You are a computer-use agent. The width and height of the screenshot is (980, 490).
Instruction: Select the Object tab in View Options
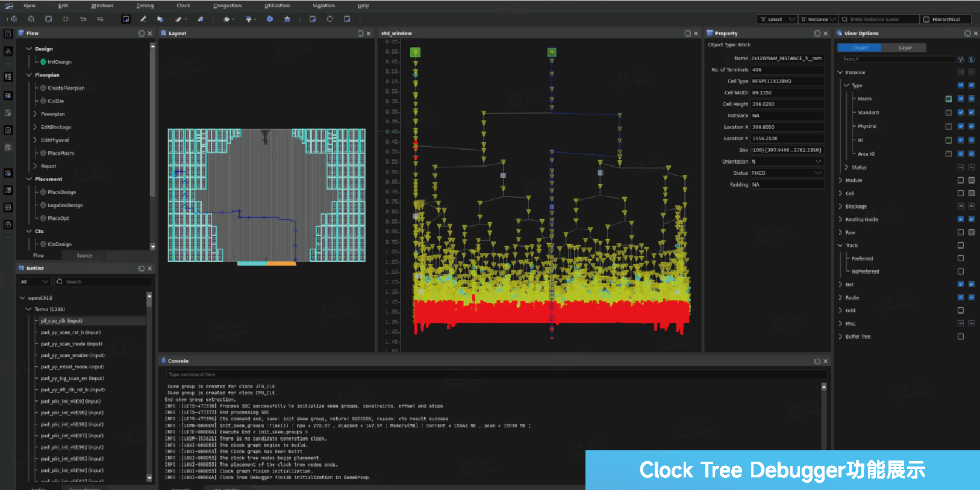pos(860,48)
